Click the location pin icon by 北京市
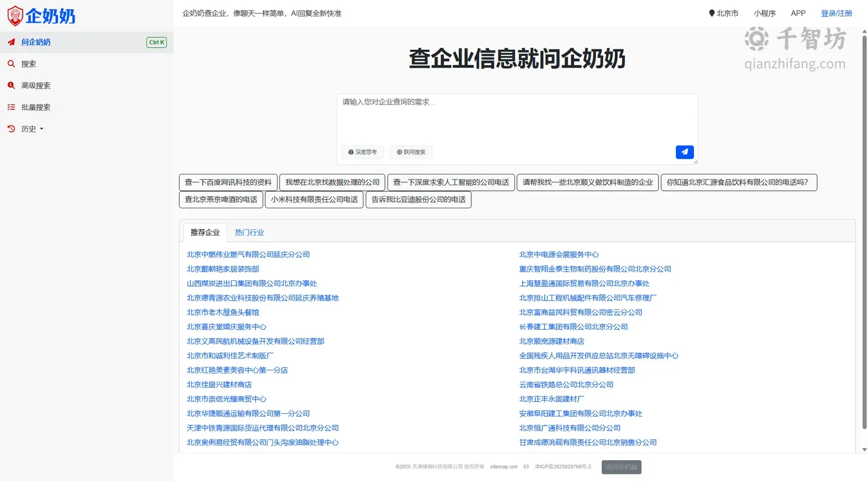Viewport: 868px width, 481px height. click(x=711, y=13)
